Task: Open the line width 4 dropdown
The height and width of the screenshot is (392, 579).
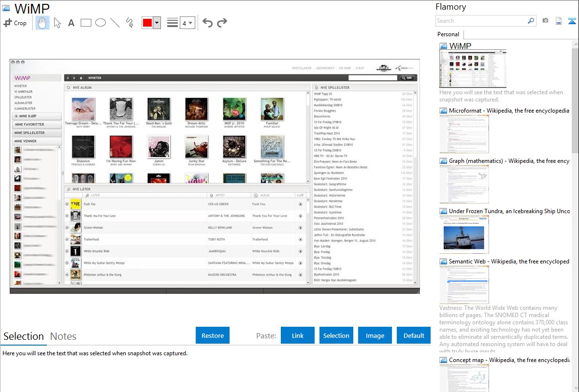Action: (x=187, y=23)
